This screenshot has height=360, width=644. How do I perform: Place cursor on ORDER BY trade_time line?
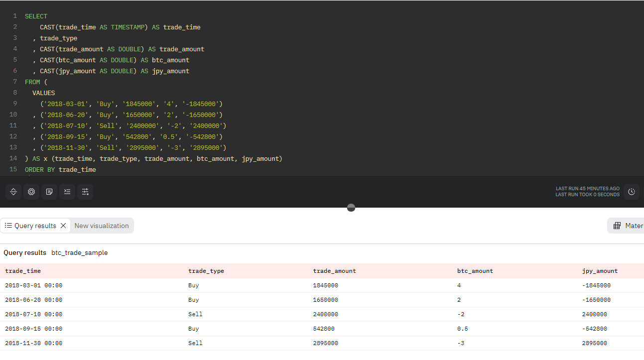(60, 170)
